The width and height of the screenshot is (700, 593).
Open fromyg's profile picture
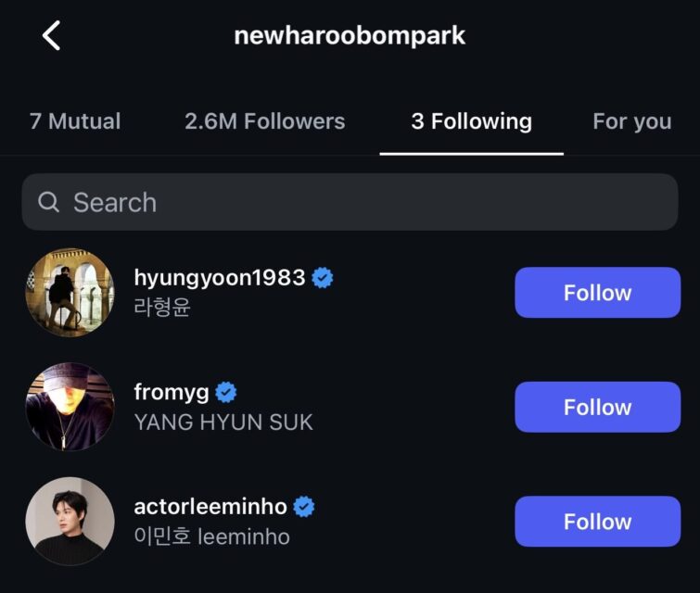pyautogui.click(x=70, y=408)
